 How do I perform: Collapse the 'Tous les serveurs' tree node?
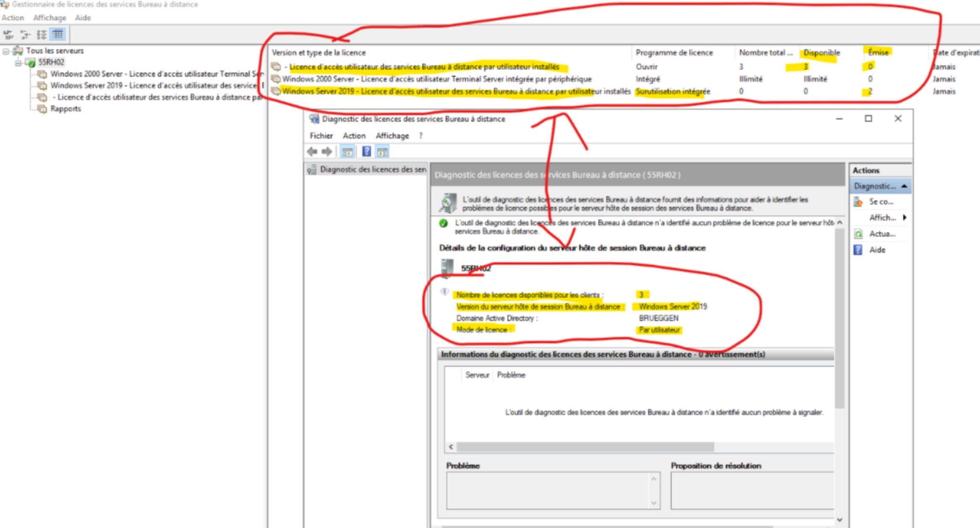tap(6, 51)
